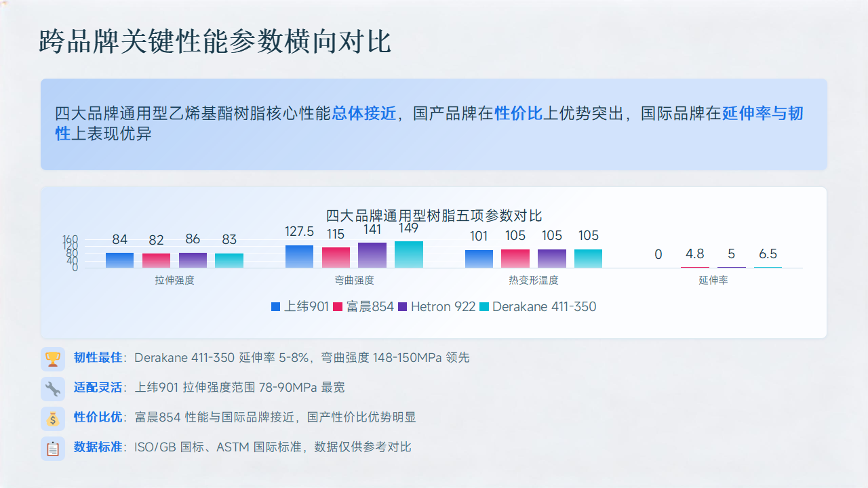Click the money bag icon beside 性价比优
This screenshot has height=488, width=868.
point(53,418)
